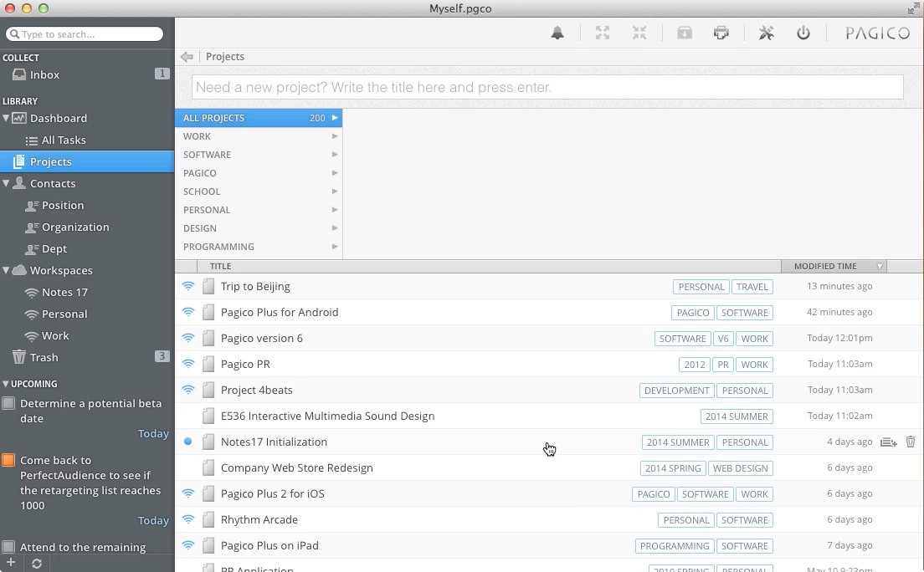Screen dimensions: 924x572
Task: Open Notes 17 workspace
Action: [x=87, y=292]
